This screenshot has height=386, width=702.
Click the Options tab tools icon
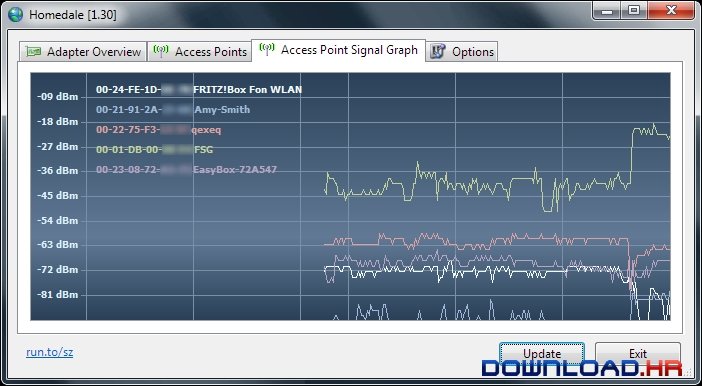(437, 51)
